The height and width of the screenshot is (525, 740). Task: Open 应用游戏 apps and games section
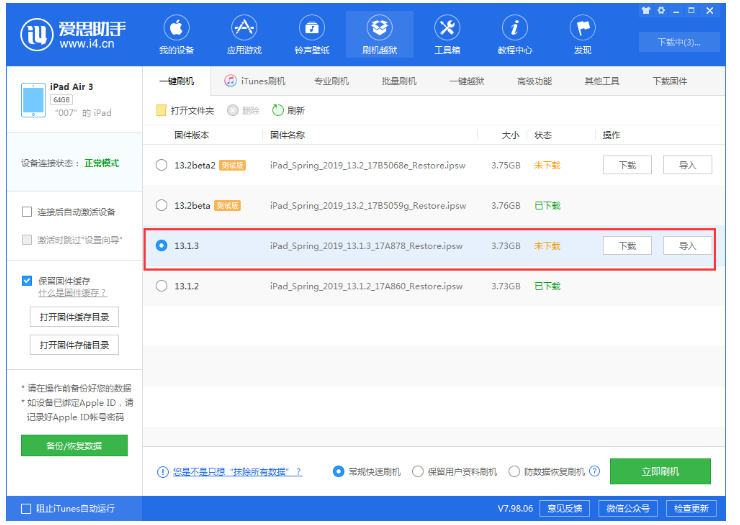(243, 34)
